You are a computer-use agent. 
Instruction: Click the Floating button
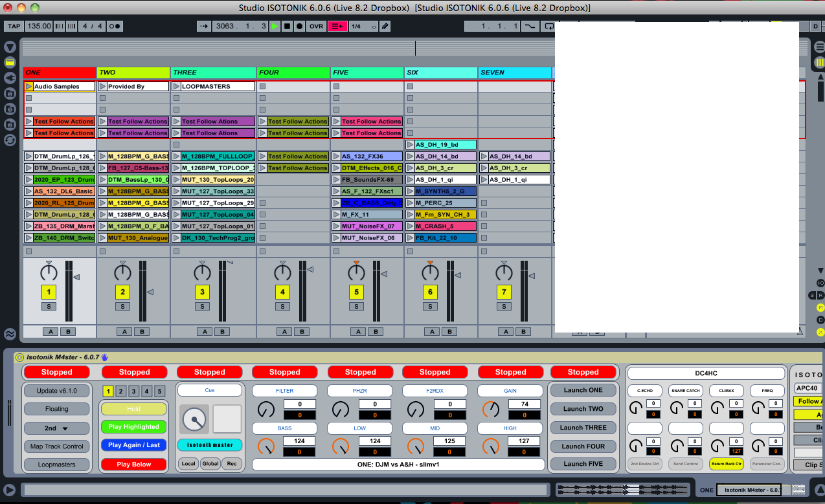[x=57, y=409]
